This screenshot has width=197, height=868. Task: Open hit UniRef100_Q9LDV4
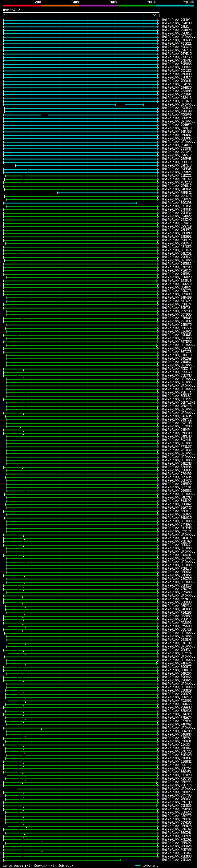(176, 20)
